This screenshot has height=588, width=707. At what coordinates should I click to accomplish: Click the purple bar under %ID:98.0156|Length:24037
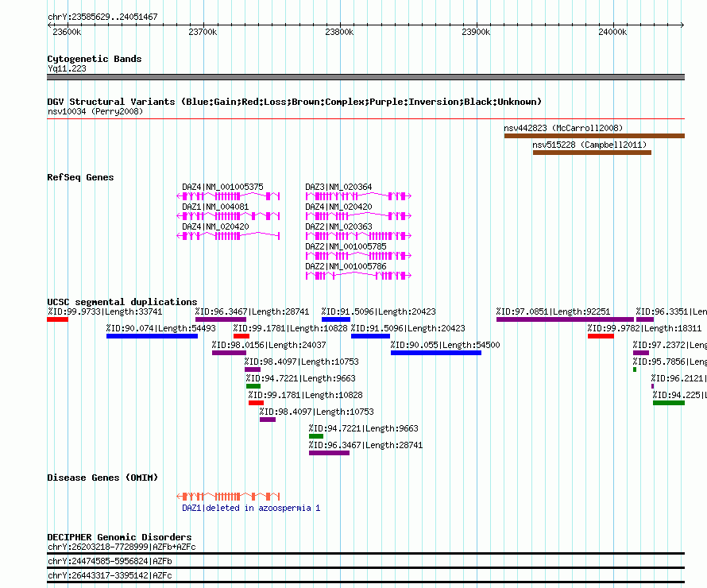pyautogui.click(x=229, y=353)
